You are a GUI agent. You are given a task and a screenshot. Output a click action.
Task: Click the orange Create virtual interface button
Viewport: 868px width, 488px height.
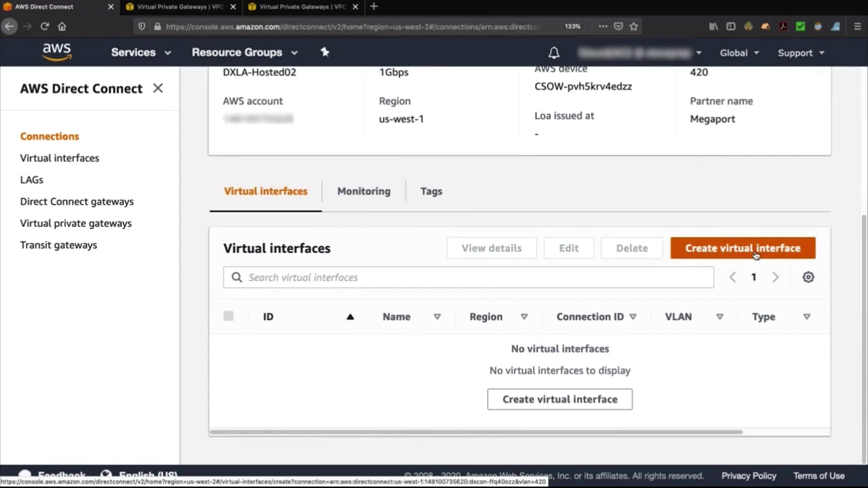point(743,248)
